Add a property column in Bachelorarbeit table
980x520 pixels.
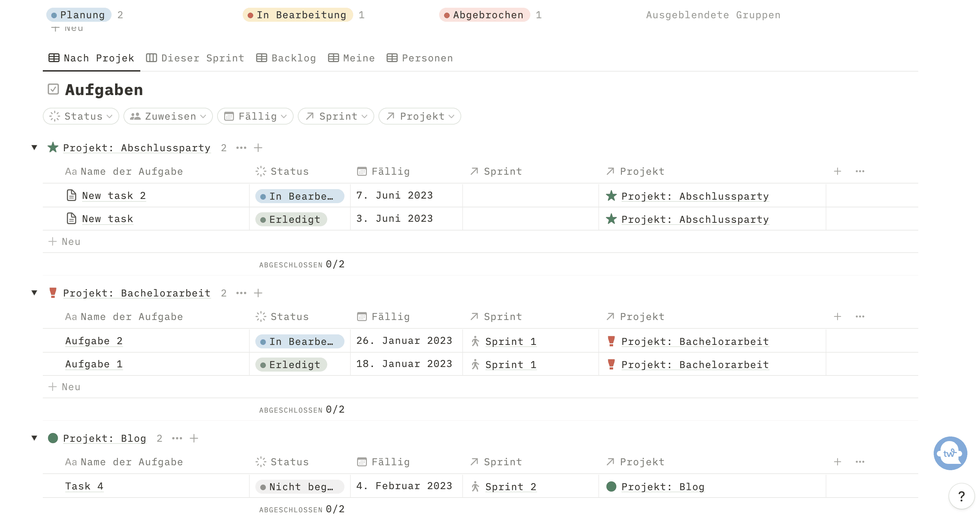click(837, 316)
